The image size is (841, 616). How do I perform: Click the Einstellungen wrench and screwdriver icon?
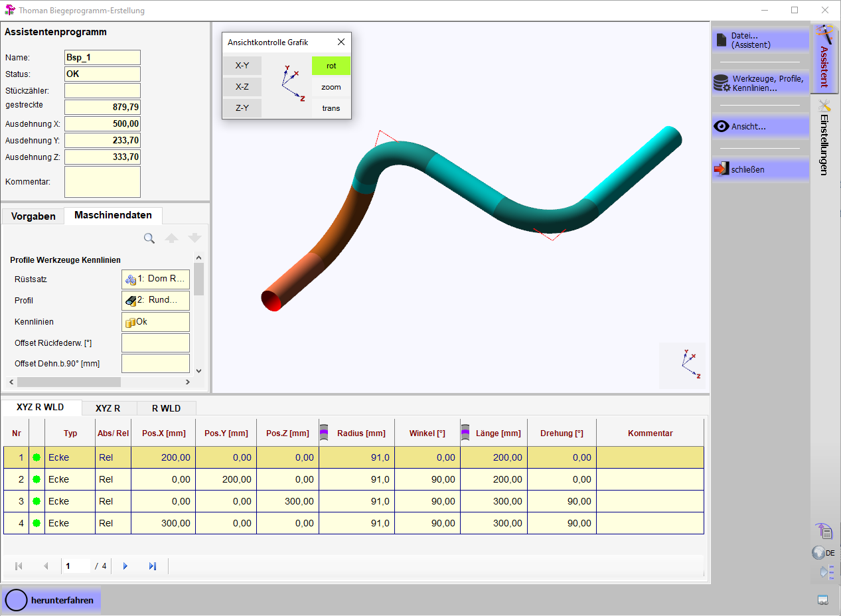825,106
